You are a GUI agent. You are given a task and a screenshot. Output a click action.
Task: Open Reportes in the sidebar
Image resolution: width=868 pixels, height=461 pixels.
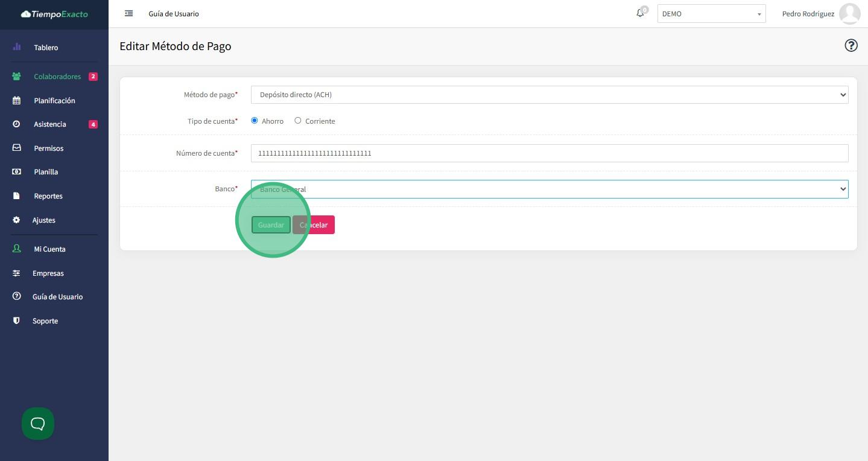[48, 196]
